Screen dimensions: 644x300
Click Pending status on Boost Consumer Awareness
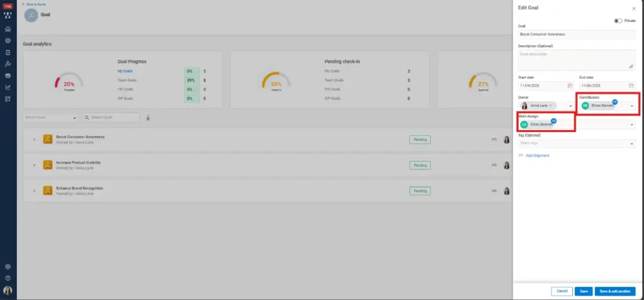[419, 140]
